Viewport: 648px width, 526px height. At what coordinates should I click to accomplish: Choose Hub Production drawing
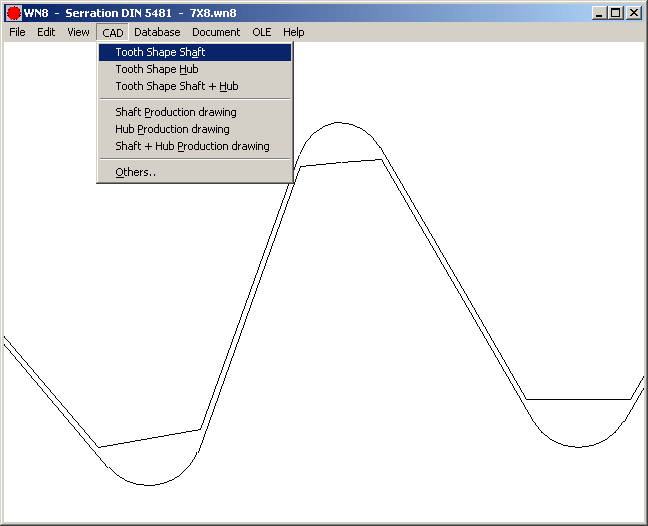click(x=172, y=129)
